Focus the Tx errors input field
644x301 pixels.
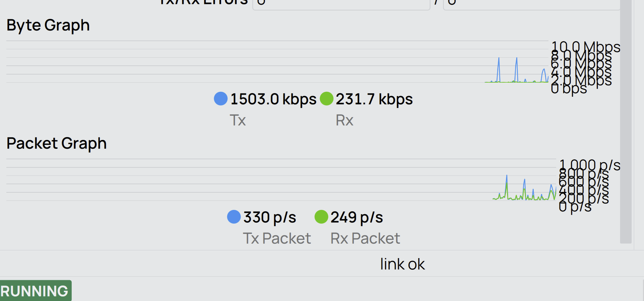click(341, 4)
